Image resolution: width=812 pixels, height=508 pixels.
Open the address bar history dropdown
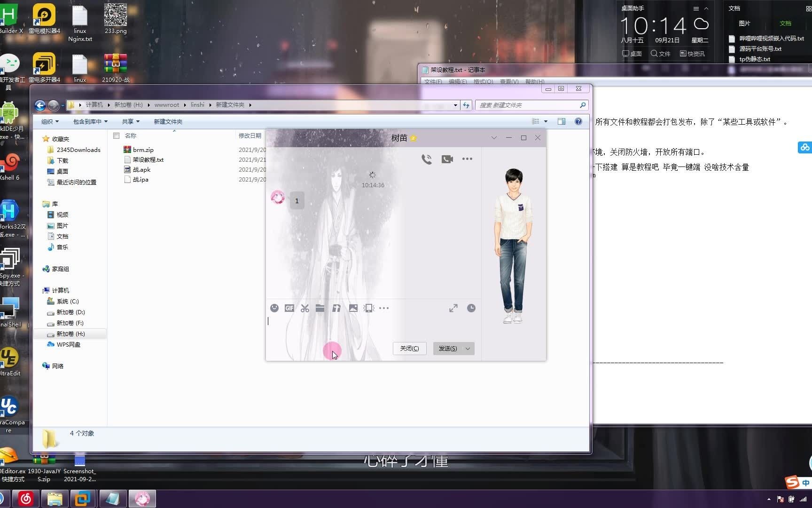pyautogui.click(x=455, y=105)
